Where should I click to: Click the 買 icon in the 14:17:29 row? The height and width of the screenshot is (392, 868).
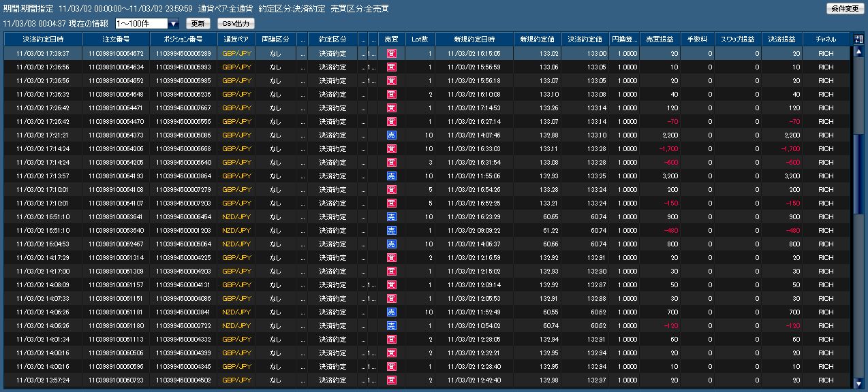391,257
